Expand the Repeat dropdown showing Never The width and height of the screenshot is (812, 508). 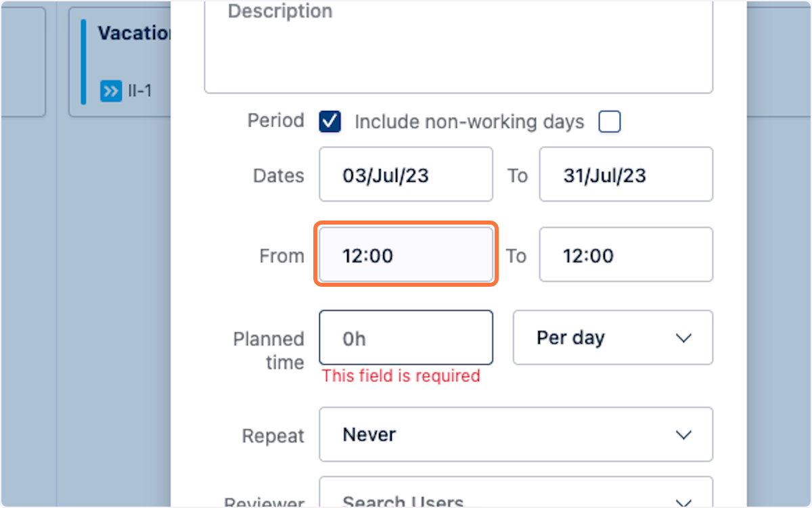(x=516, y=434)
